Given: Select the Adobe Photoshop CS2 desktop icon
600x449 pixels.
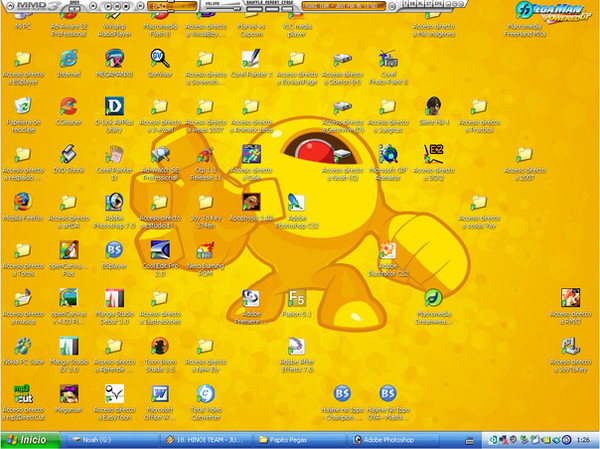Looking at the screenshot, I should [296, 203].
